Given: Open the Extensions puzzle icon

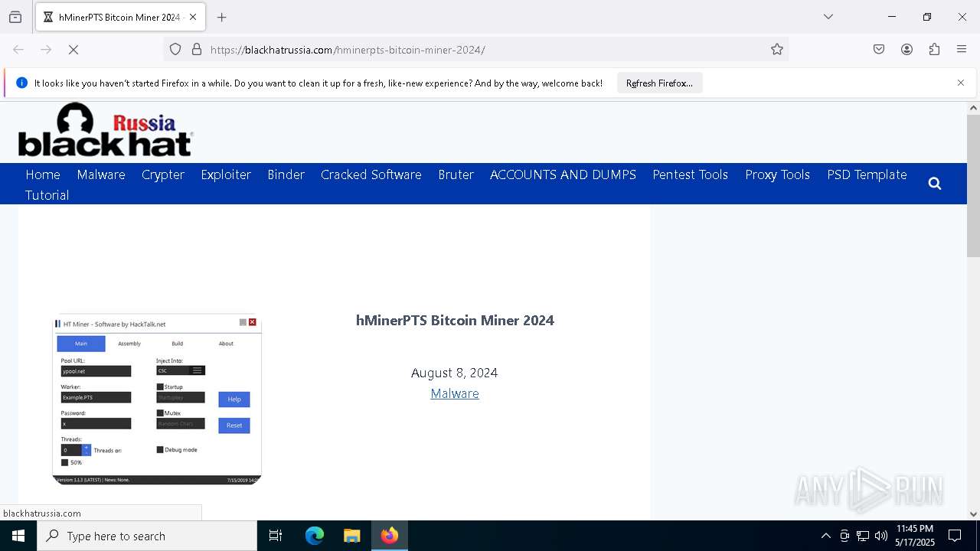Looking at the screenshot, I should [x=934, y=50].
